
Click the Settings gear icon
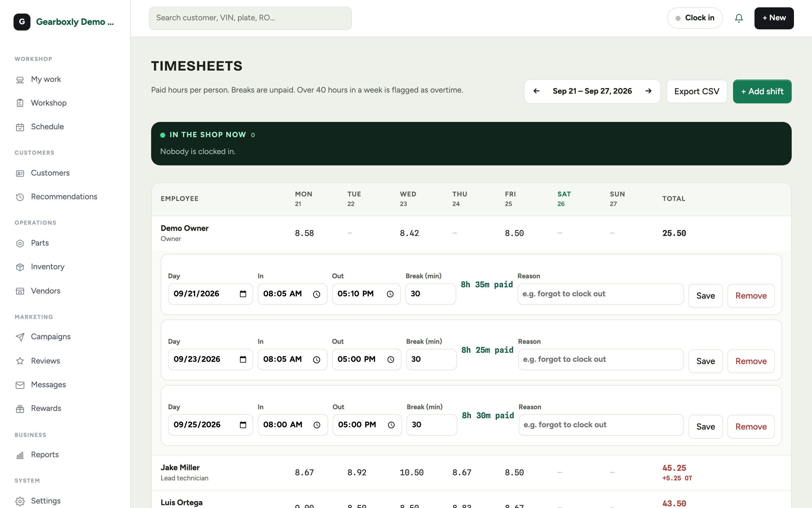tap(20, 501)
